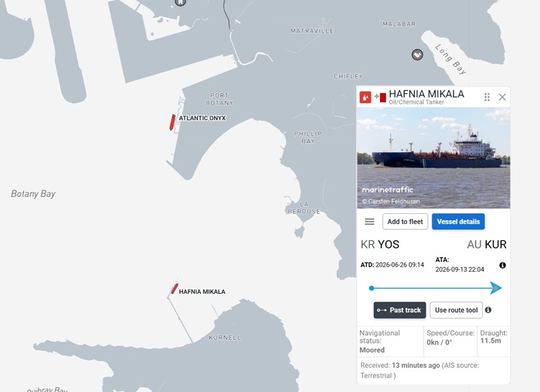This screenshot has height=392, width=540.
Task: Click the voyage progress arrow marker
Action: (x=496, y=288)
